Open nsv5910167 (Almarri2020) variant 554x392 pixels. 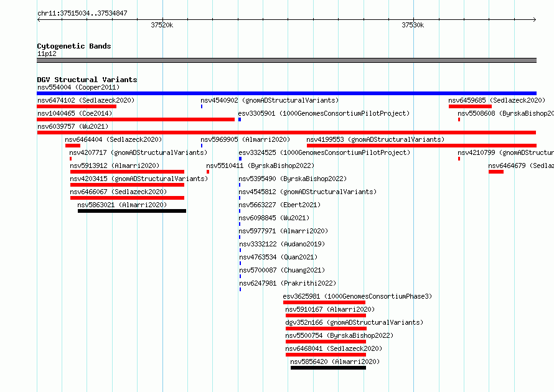tap(330, 309)
